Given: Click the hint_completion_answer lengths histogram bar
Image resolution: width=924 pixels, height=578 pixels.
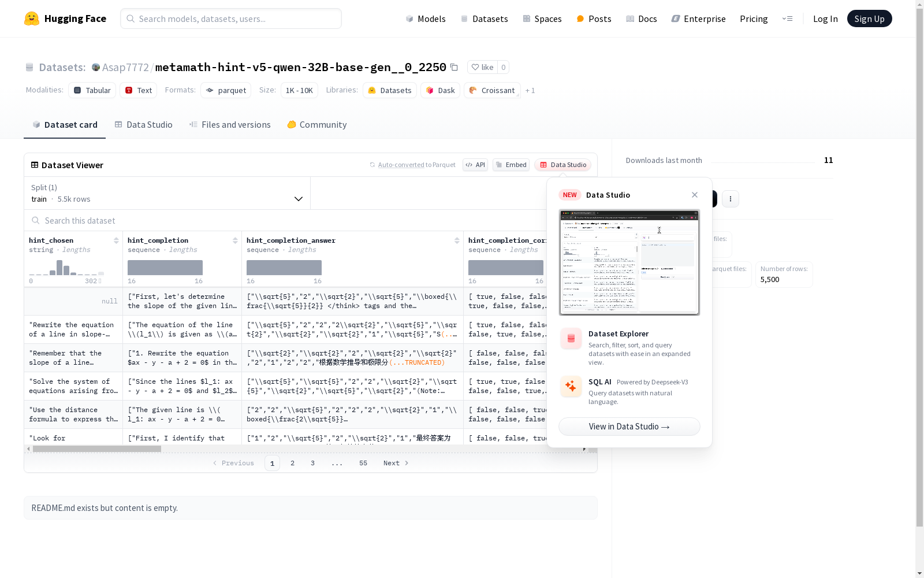Looking at the screenshot, I should point(284,268).
